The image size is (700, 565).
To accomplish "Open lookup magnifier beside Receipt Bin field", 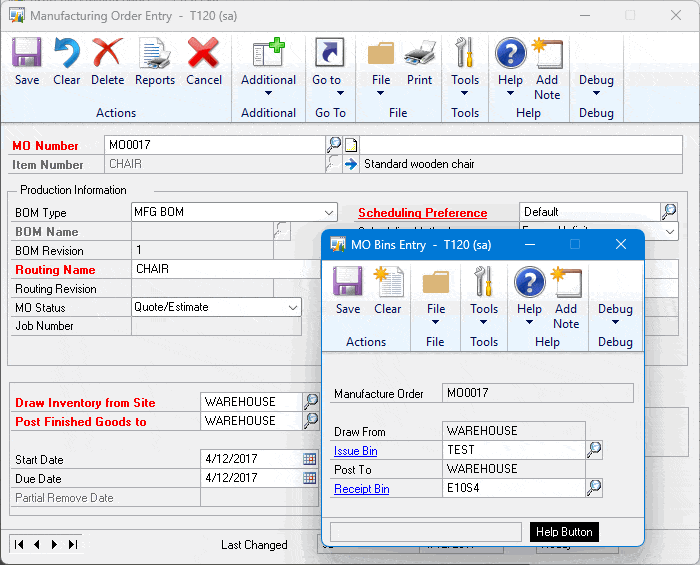I will (594, 488).
